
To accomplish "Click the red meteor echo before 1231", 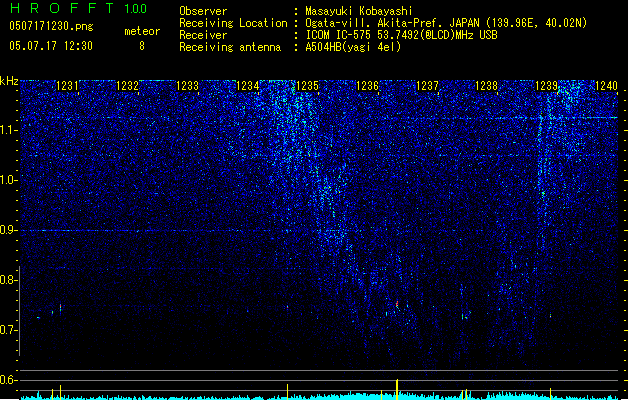I will pyautogui.click(x=61, y=307).
